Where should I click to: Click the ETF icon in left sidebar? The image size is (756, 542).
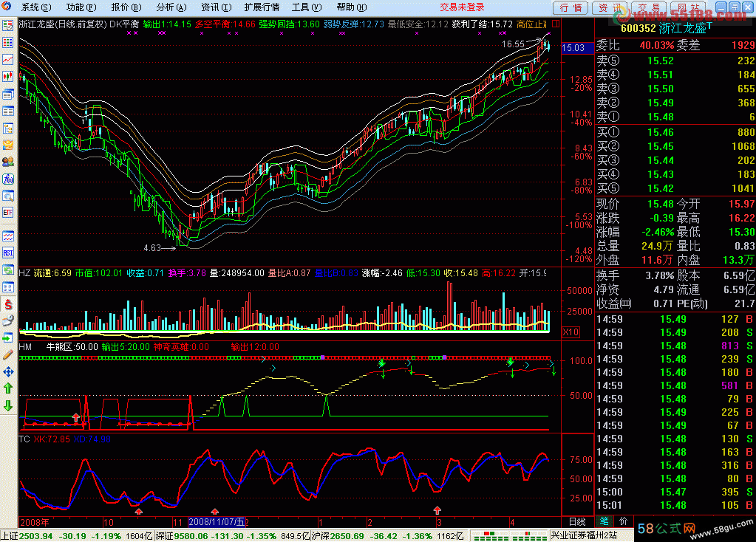click(x=8, y=213)
